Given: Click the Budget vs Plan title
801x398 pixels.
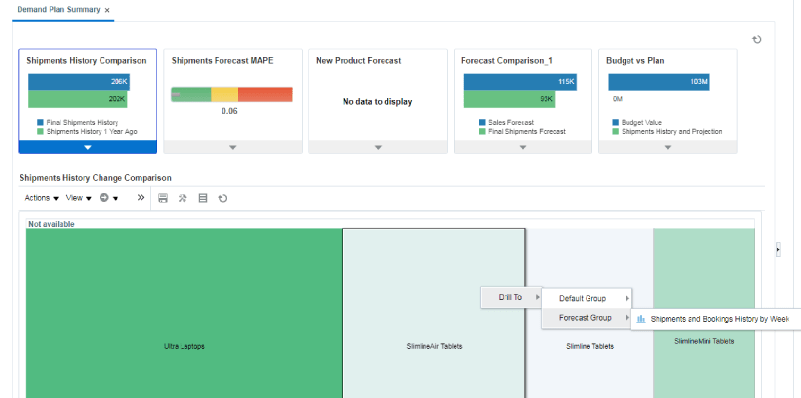Looking at the screenshot, I should 635,61.
